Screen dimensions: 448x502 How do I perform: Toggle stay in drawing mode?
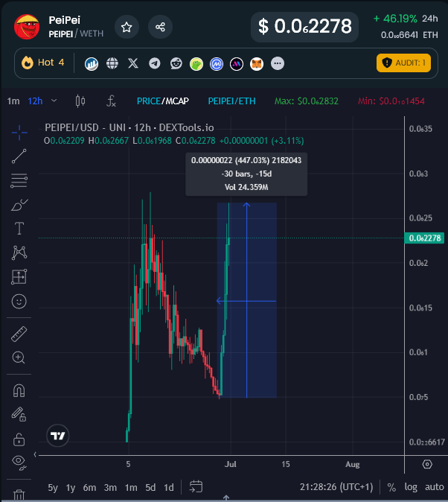19,414
